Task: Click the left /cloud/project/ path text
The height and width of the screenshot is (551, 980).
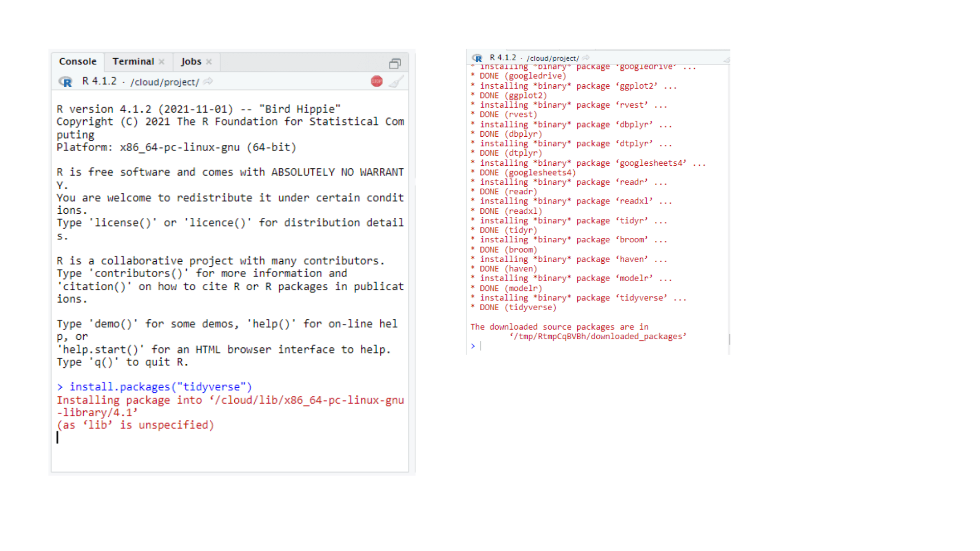Action: [164, 82]
